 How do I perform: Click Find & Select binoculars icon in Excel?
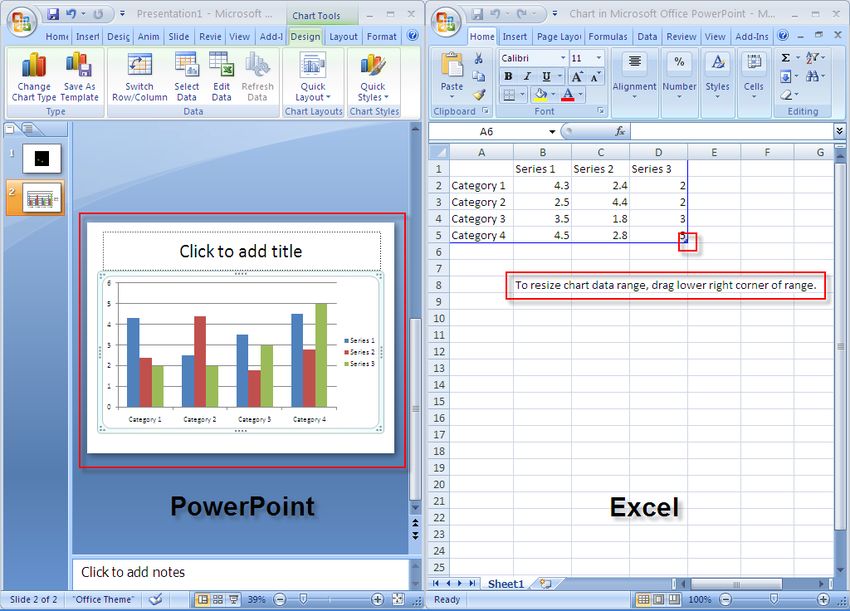tap(813, 76)
